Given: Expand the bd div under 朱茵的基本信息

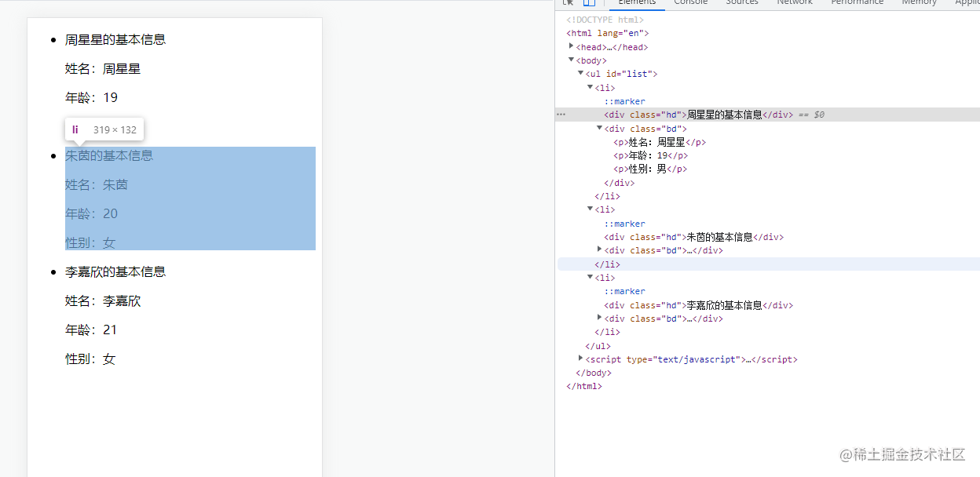Looking at the screenshot, I should 600,249.
